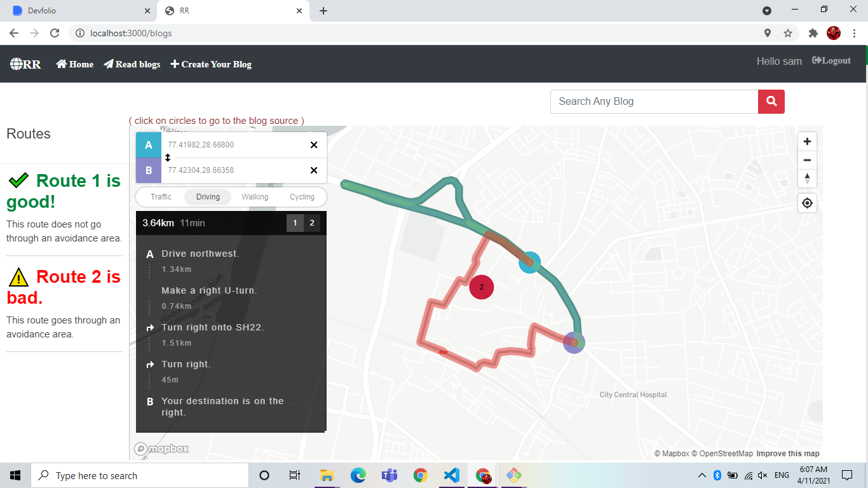Select the Driving routing profile
The width and height of the screenshot is (868, 488).
(208, 197)
